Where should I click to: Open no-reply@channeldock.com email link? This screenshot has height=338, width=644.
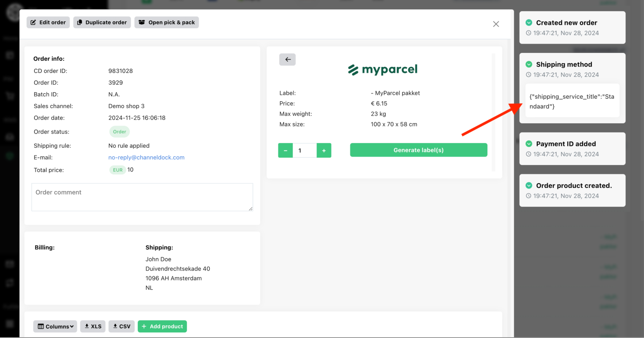[146, 158]
